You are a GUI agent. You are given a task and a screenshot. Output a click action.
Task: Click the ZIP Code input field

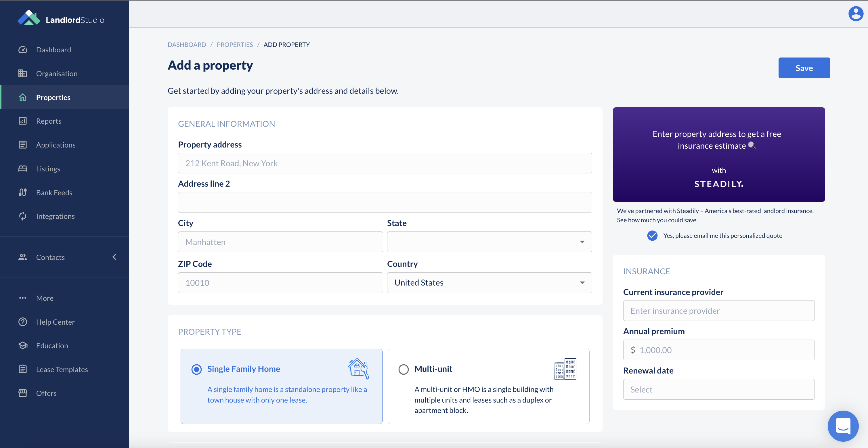pos(280,283)
